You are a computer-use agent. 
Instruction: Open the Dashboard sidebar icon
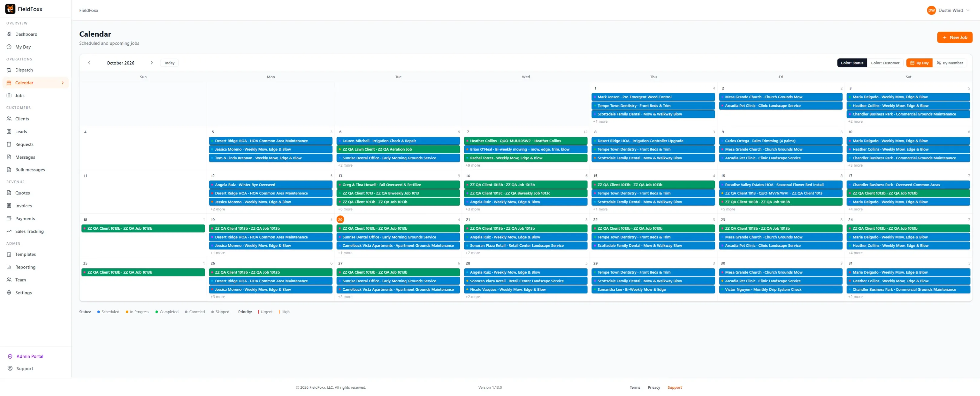pos(9,34)
